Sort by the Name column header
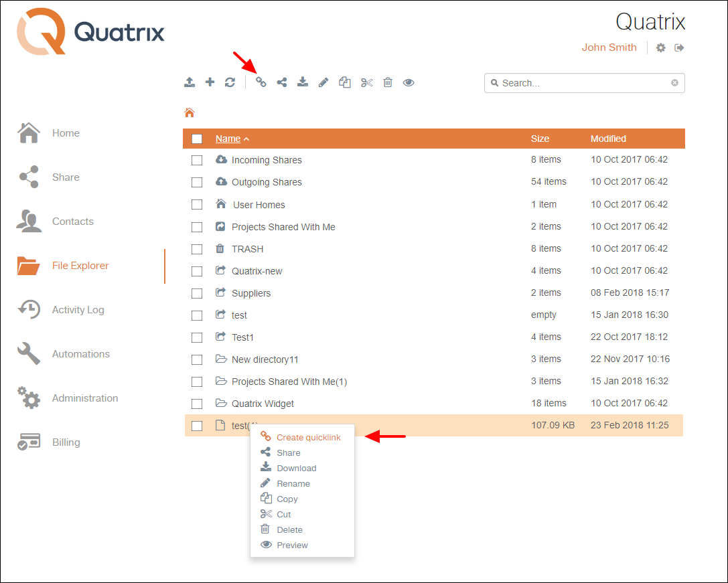Viewport: 728px width, 583px height. pyautogui.click(x=228, y=139)
